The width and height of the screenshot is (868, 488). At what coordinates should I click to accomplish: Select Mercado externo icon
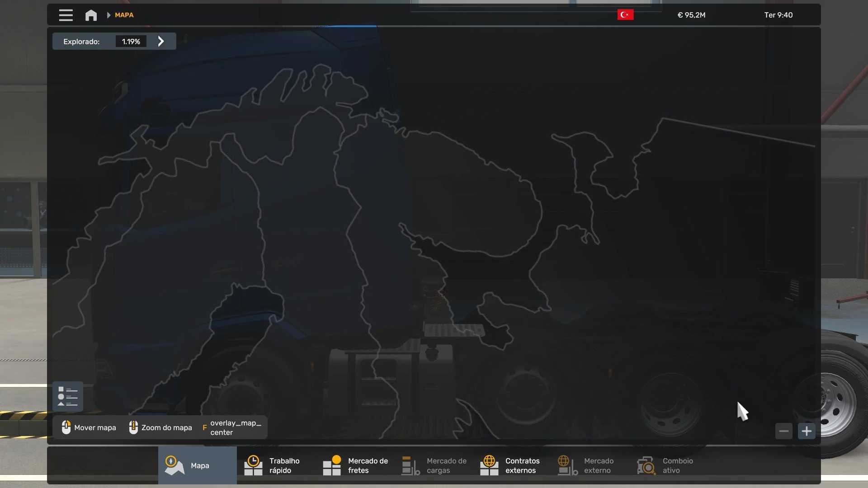(568, 465)
